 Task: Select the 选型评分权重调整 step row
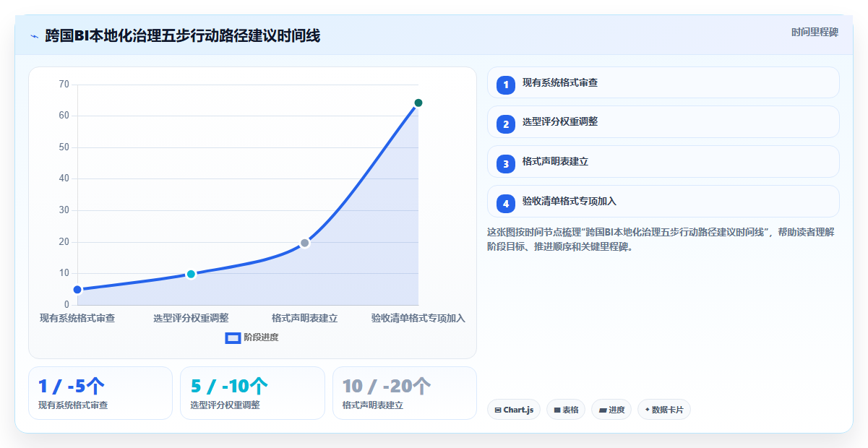tap(663, 122)
